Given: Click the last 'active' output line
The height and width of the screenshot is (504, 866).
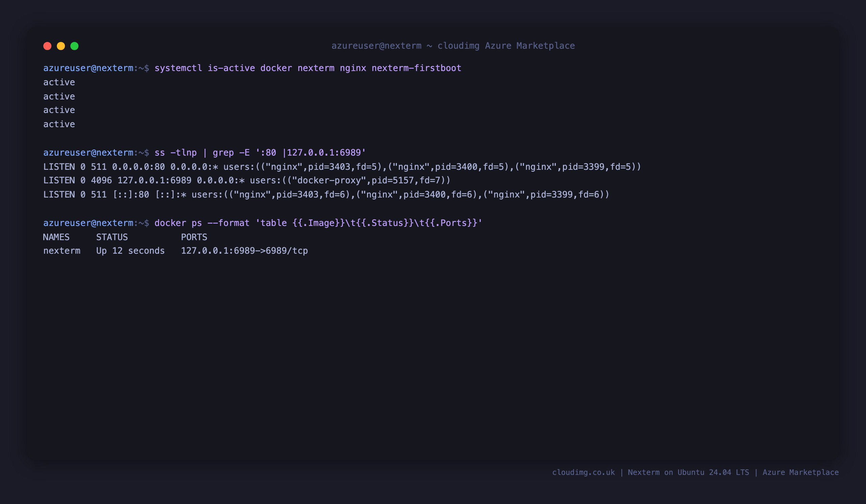Looking at the screenshot, I should pos(59,124).
